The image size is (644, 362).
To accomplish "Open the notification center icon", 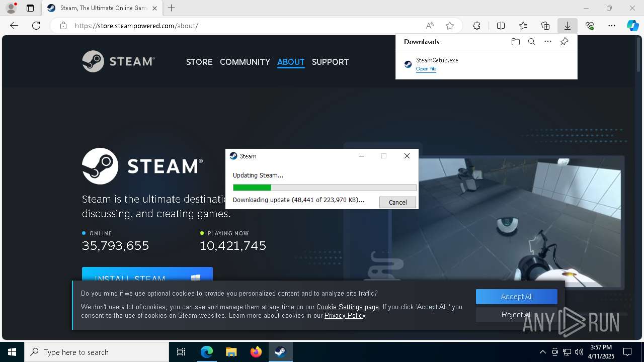I will (x=627, y=352).
